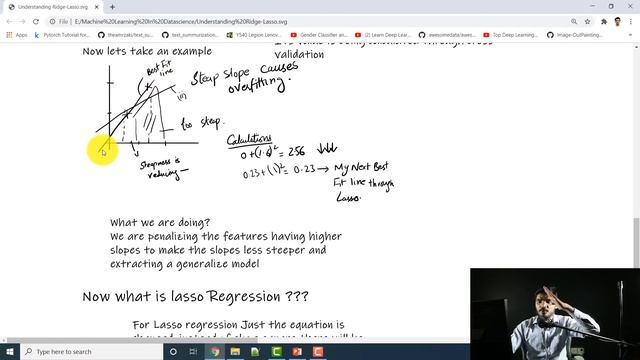Viewport: 640px width, 360px height.
Task: Open the green document app on taskbar
Action: (x=256, y=351)
